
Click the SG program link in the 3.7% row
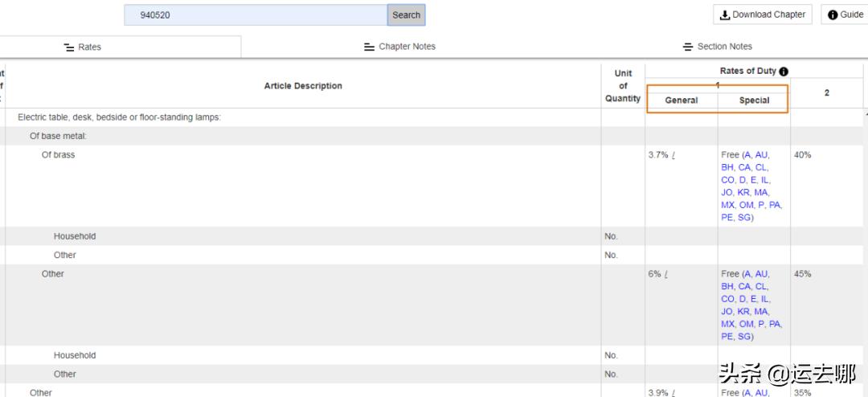click(x=745, y=218)
